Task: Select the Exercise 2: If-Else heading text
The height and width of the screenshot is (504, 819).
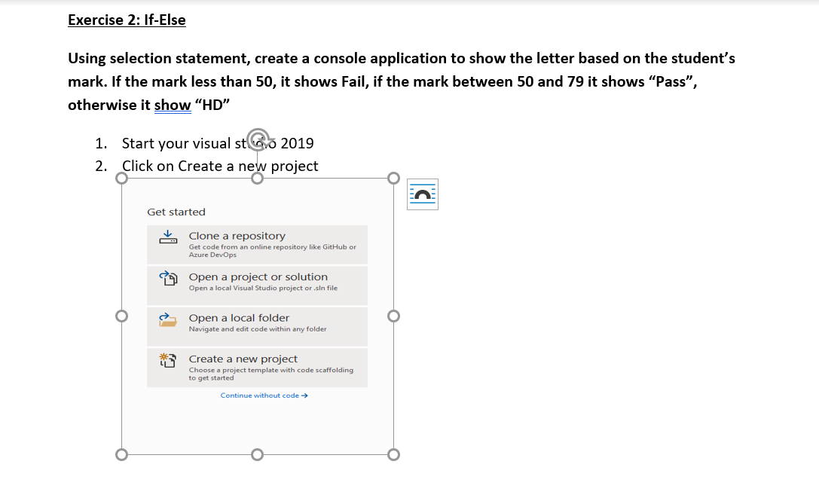Action: pos(125,20)
